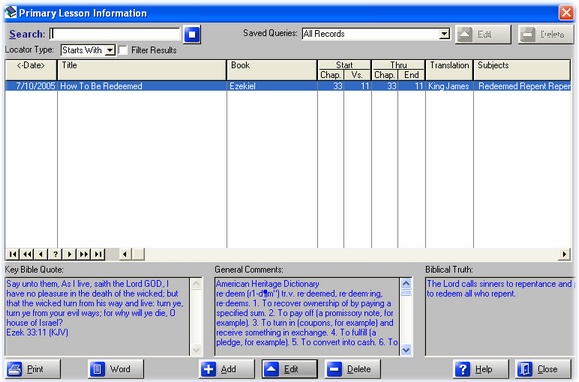Move to next record arrow
The height and width of the screenshot is (382, 579).
pos(69,254)
